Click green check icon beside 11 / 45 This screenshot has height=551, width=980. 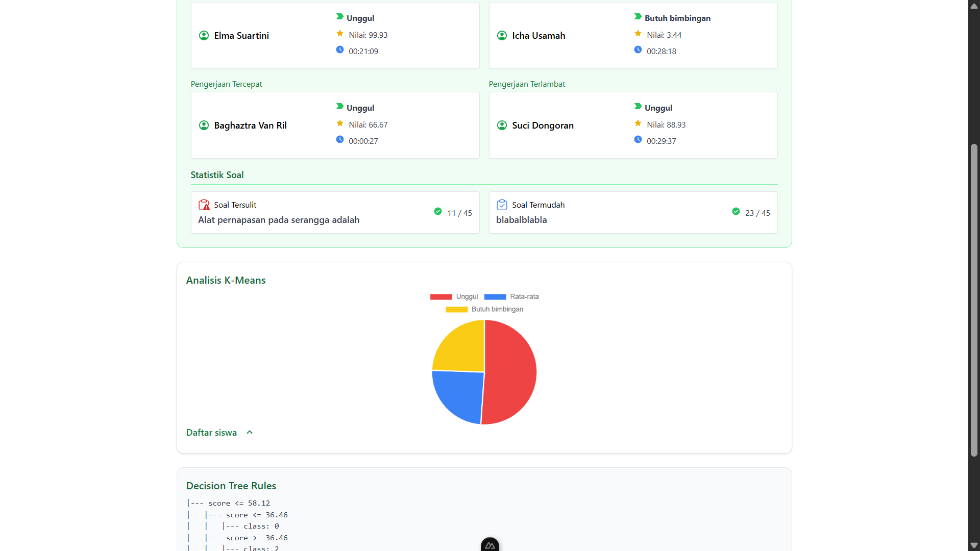[x=438, y=212]
